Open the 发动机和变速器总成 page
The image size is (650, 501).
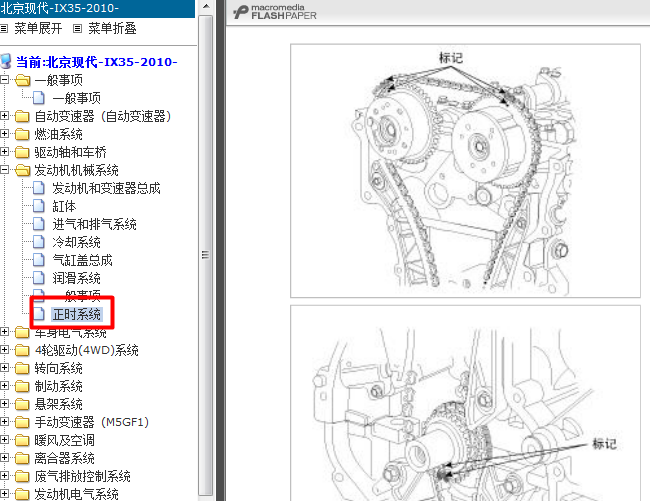pyautogui.click(x=107, y=189)
